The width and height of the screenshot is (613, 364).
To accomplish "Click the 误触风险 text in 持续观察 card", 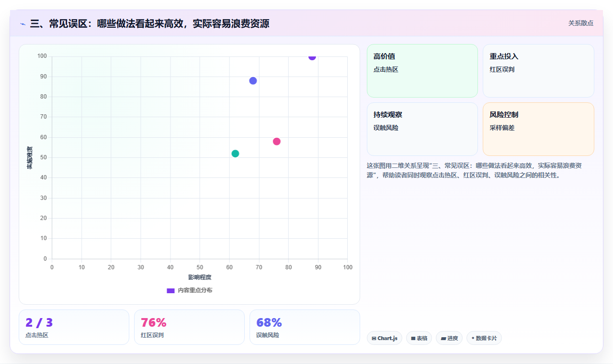I will (x=386, y=128).
